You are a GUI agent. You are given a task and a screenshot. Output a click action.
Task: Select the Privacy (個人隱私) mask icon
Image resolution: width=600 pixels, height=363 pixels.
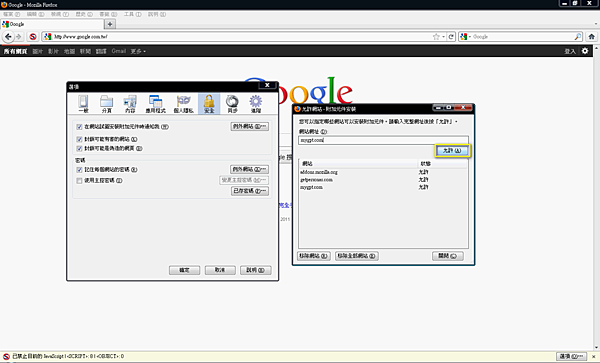184,104
